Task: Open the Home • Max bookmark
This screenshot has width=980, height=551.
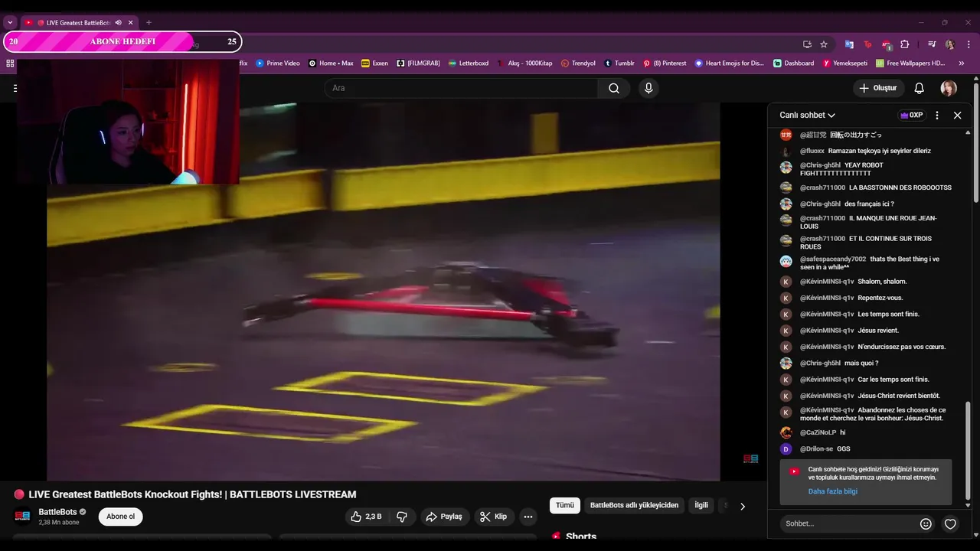Action: pos(331,64)
